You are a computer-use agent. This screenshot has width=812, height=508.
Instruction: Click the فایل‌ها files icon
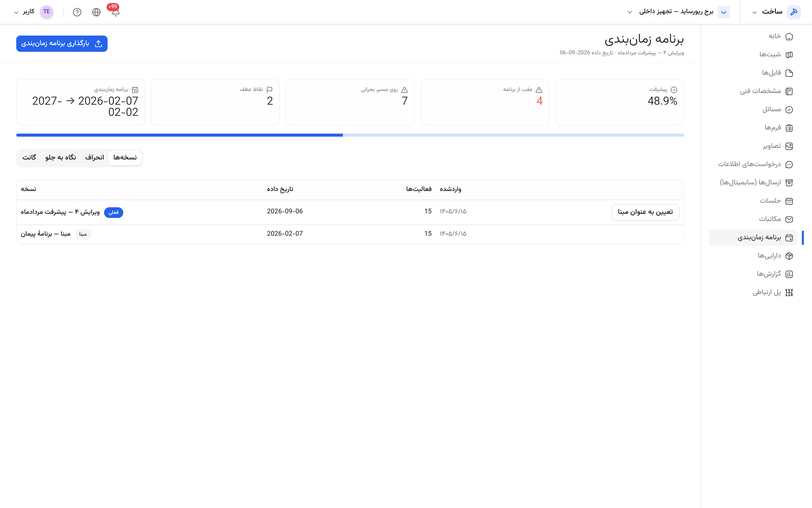[x=789, y=73]
